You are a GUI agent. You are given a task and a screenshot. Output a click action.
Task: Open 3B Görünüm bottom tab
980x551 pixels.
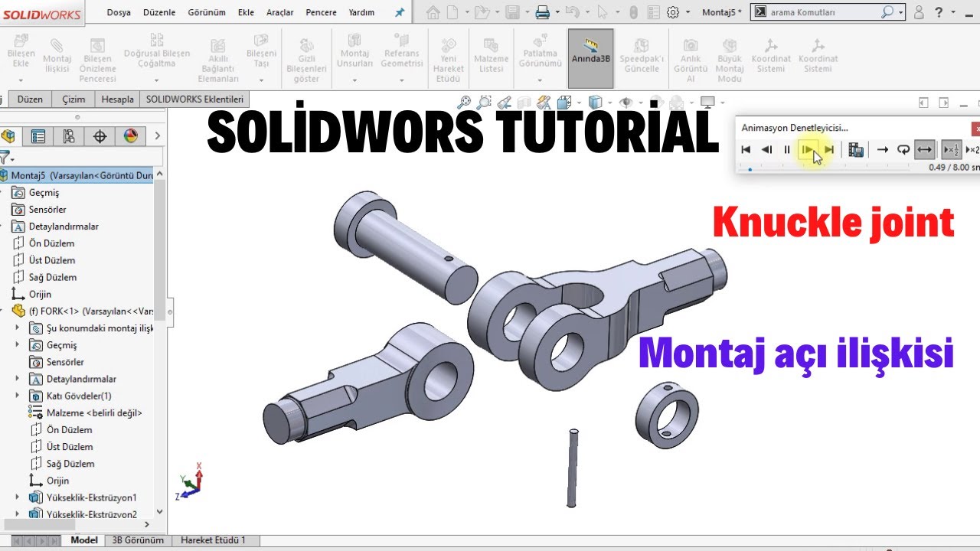138,540
